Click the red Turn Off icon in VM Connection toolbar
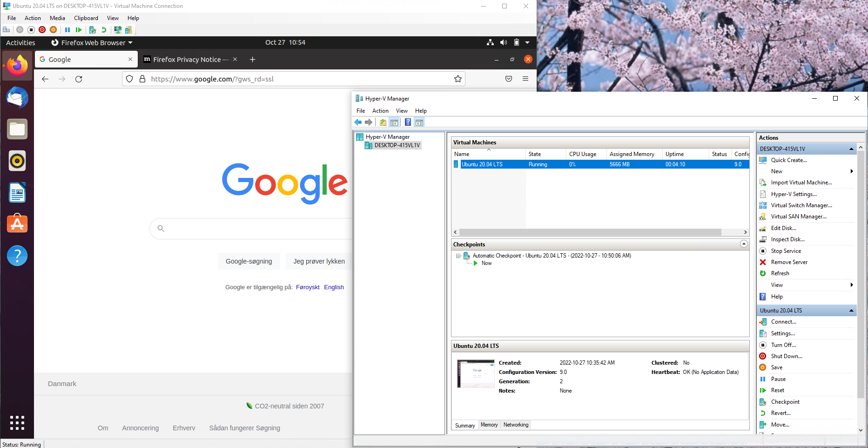Image resolution: width=868 pixels, height=448 pixels. pos(42,29)
